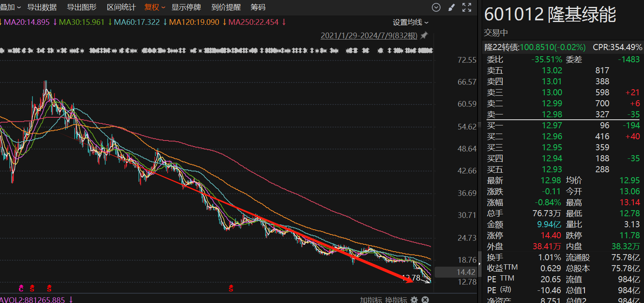Click the 涨幅 -0.84% change value

[548, 202]
